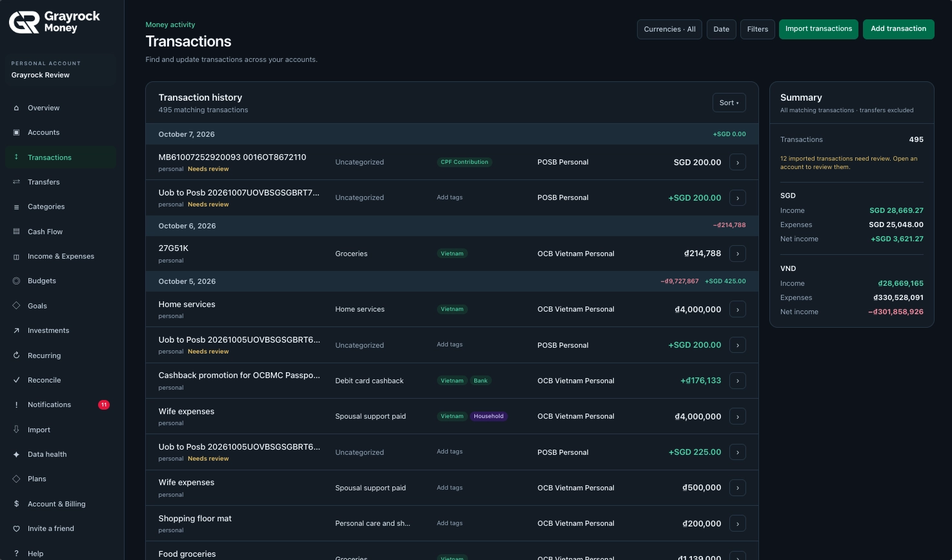Click Needs review on MB61007252920093 row
The image size is (952, 560).
(x=208, y=169)
